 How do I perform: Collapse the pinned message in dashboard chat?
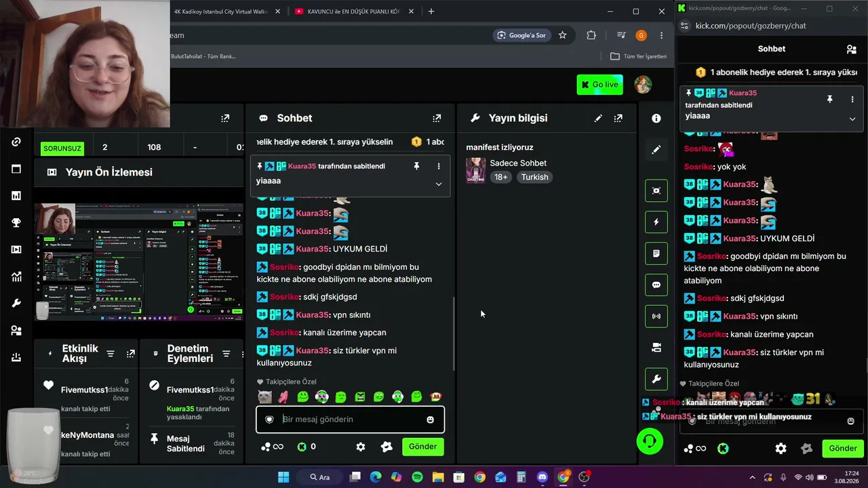pos(438,184)
